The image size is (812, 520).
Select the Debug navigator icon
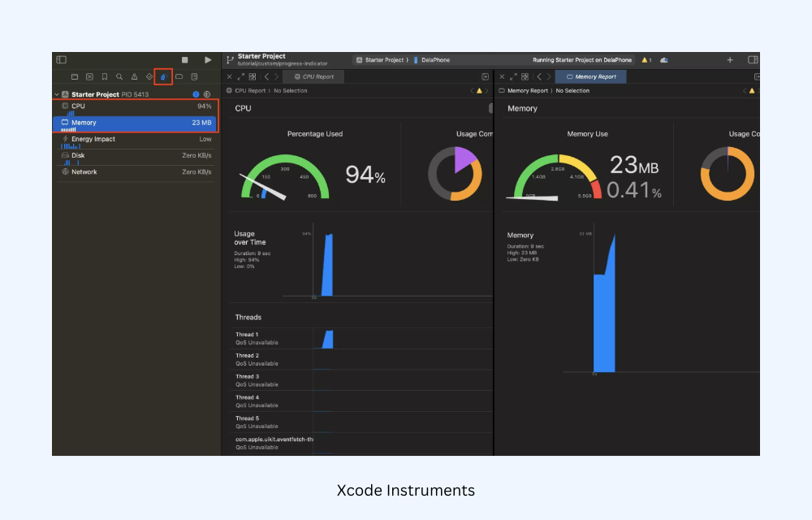click(163, 76)
